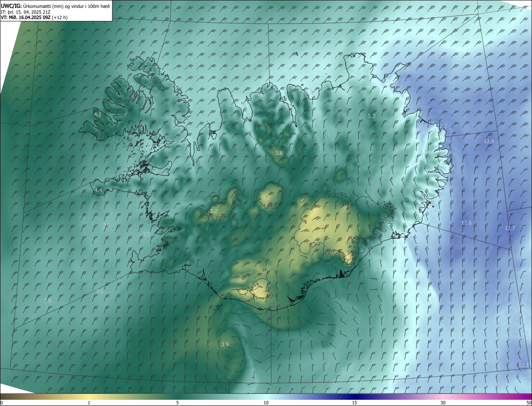
Task: Click the 12.1 value label
Action: click(x=524, y=365)
